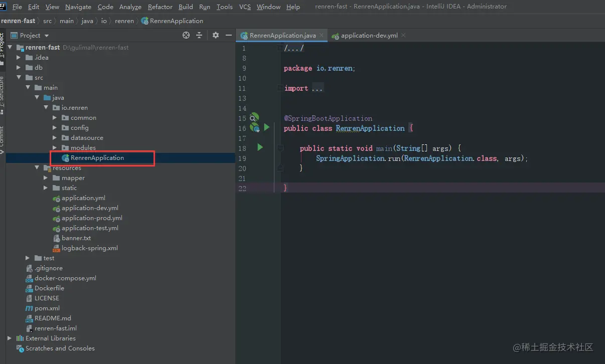Collapse the src folder
Viewport: 605px width, 364px height.
coord(19,78)
